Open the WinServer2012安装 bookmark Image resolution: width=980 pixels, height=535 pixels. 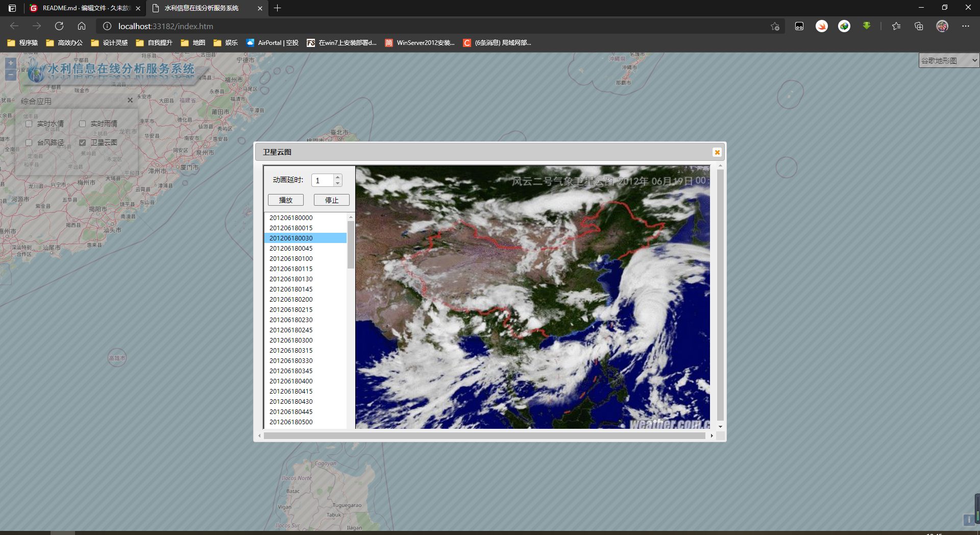click(x=420, y=43)
